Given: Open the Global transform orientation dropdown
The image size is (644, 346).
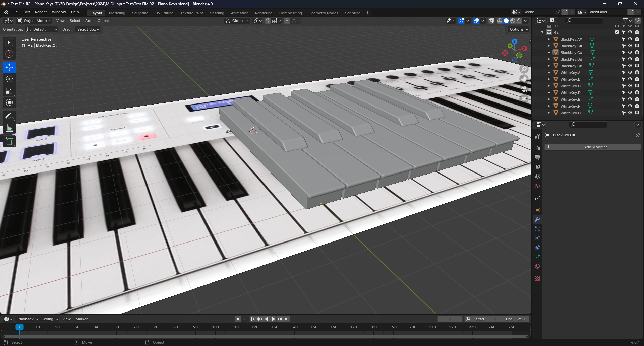Looking at the screenshot, I should [x=237, y=21].
